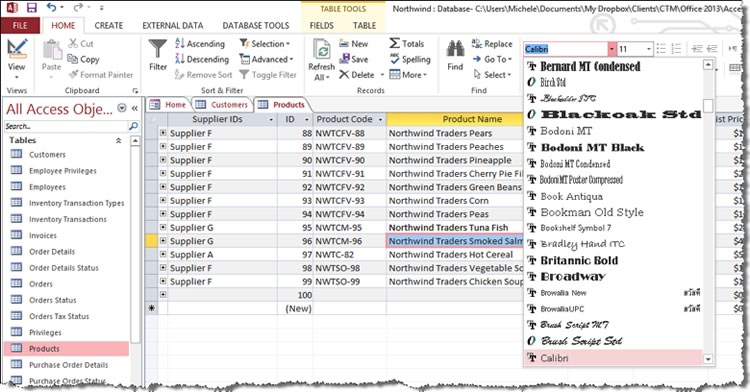The image size is (750, 392).
Task: Choose Bookman Old Style from the font list
Action: coord(614,212)
